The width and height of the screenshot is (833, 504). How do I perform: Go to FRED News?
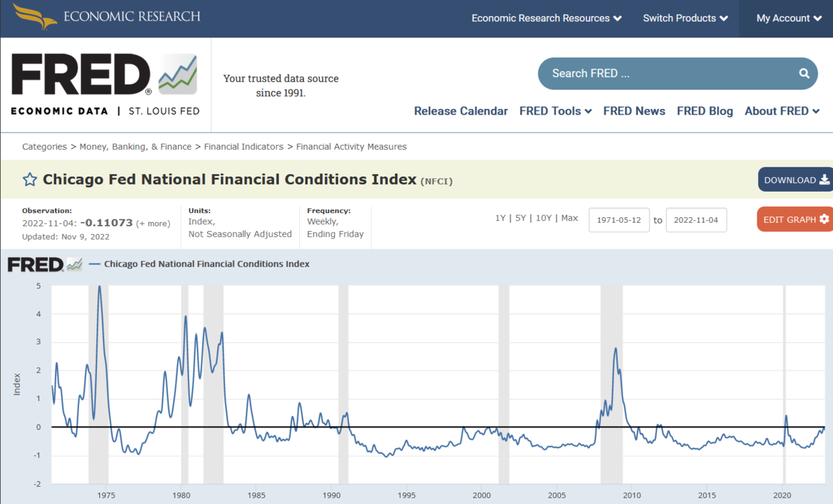634,111
